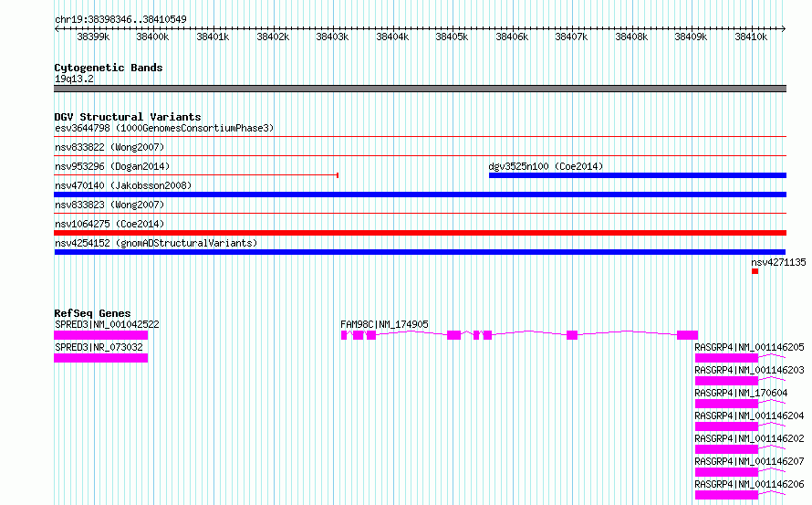Open the RefSeq Genes track heading
This screenshot has height=505, width=812.
coord(92,313)
